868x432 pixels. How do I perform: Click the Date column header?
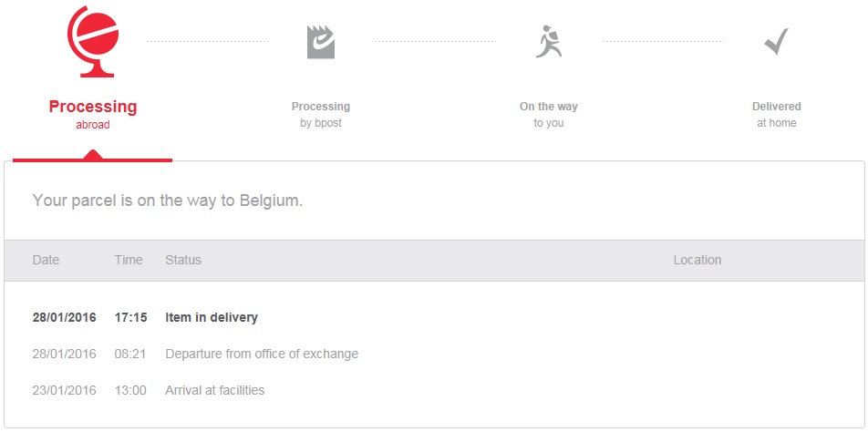click(46, 260)
